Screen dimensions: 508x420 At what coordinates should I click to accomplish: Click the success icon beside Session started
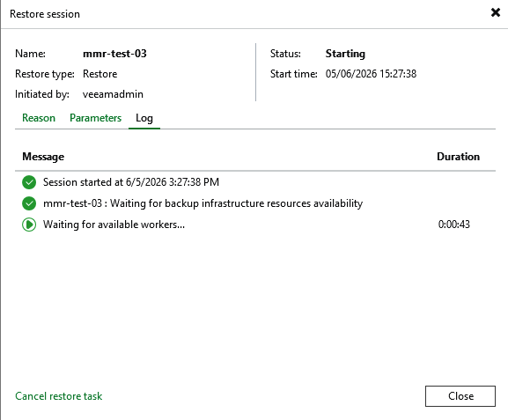(29, 182)
